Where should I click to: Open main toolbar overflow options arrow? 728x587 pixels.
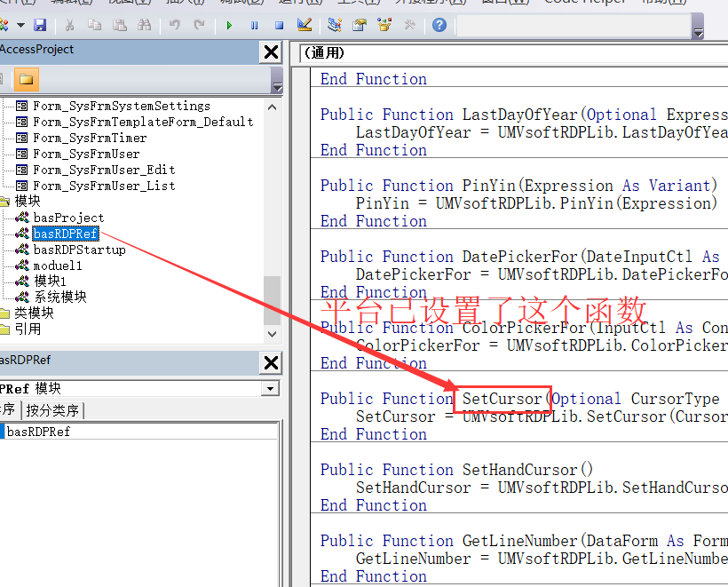coord(698,33)
